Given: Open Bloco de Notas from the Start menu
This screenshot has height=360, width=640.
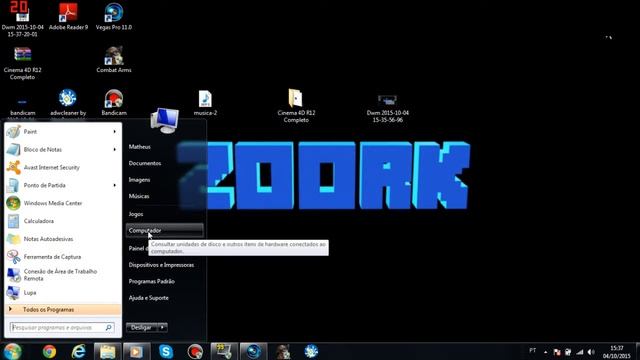Looking at the screenshot, I should 63,149.
